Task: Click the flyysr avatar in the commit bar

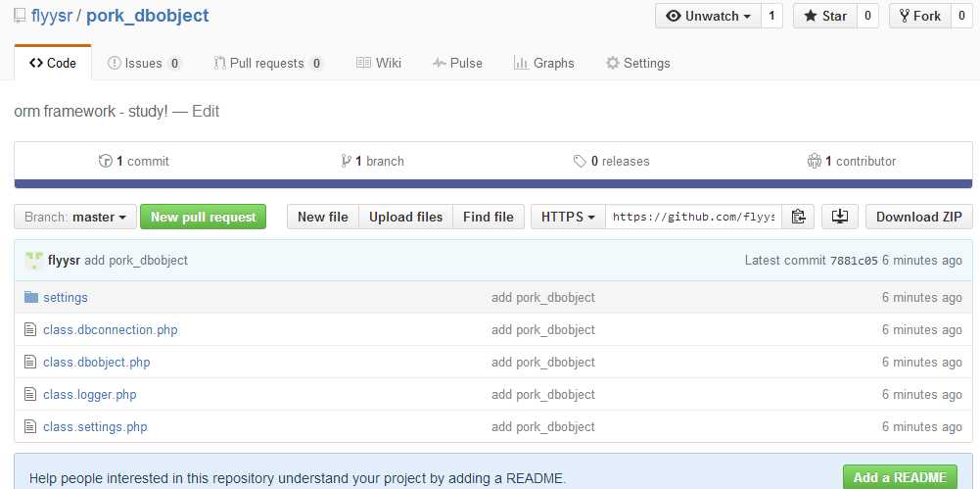Action: 33,260
